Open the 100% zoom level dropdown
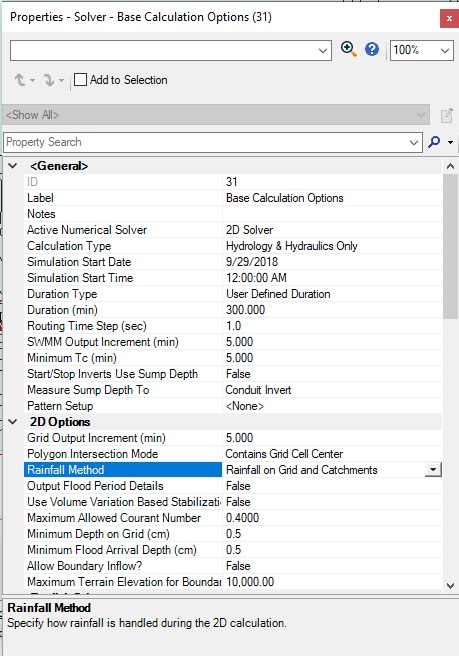The height and width of the screenshot is (656, 459). pyautogui.click(x=421, y=50)
